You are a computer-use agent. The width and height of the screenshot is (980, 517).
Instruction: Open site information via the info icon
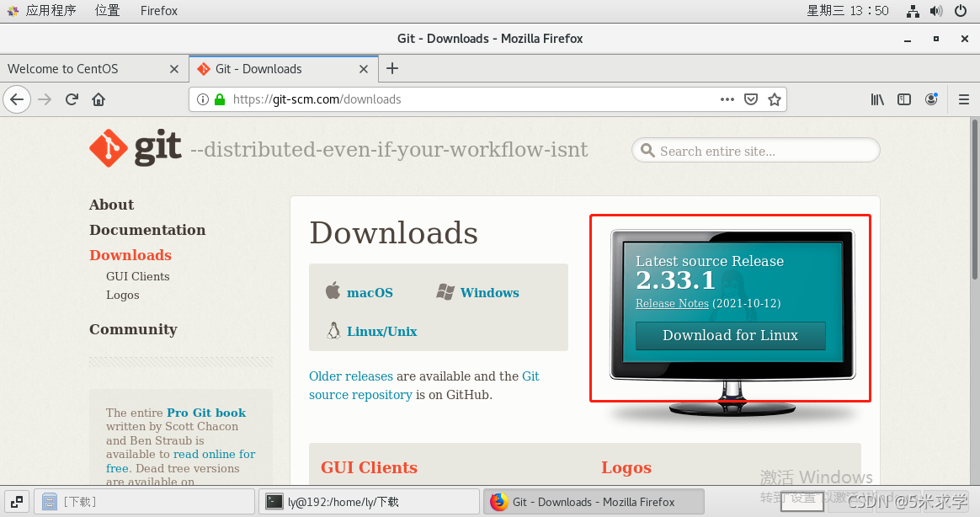[x=203, y=99]
